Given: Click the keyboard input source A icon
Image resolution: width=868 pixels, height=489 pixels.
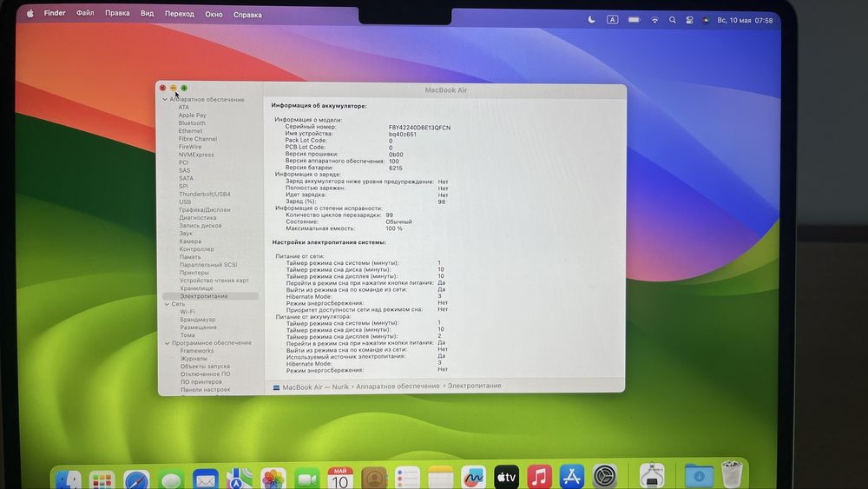Looking at the screenshot, I should click(x=612, y=19).
